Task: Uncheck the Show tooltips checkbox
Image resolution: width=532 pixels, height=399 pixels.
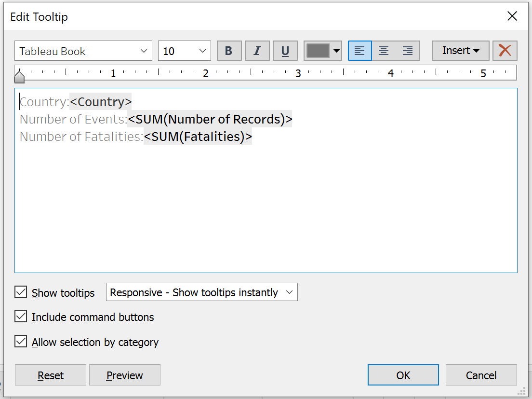Action: [x=21, y=292]
